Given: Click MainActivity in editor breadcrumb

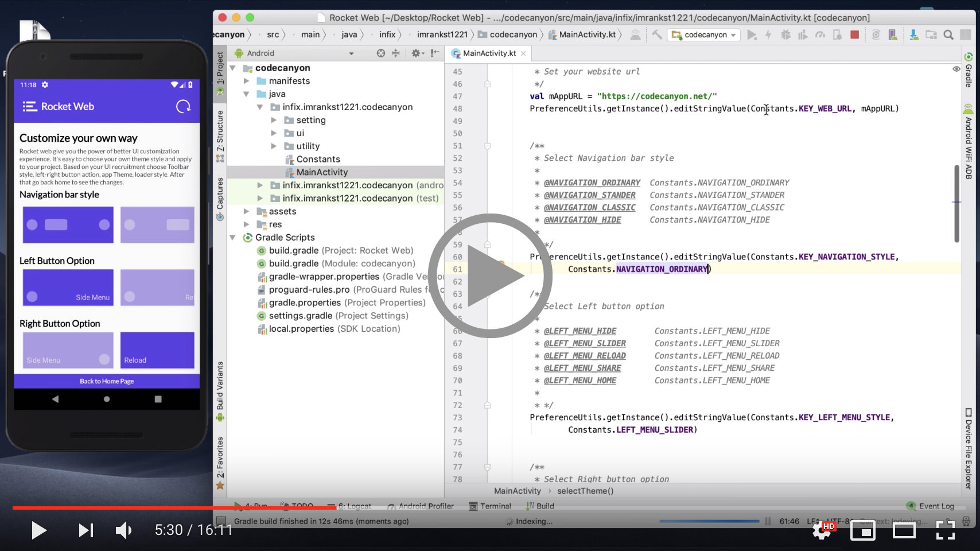Looking at the screenshot, I should point(518,491).
